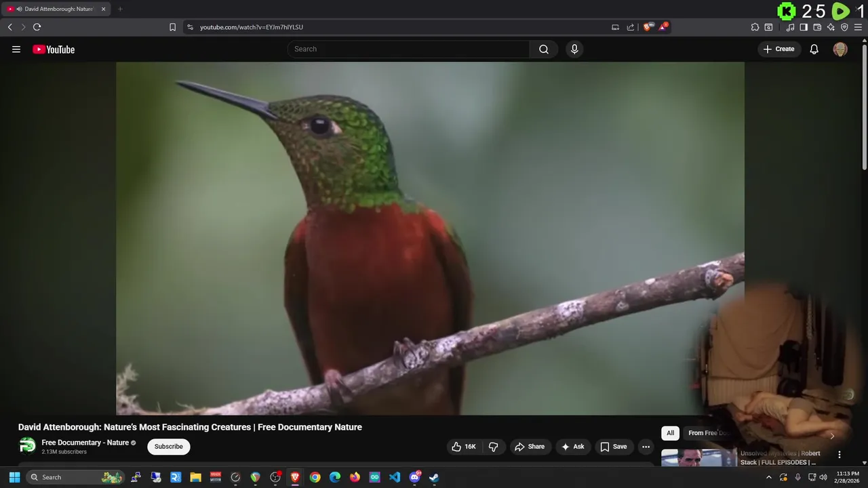
Task: Go forward using the browser forward arrow
Action: [x=23, y=27]
